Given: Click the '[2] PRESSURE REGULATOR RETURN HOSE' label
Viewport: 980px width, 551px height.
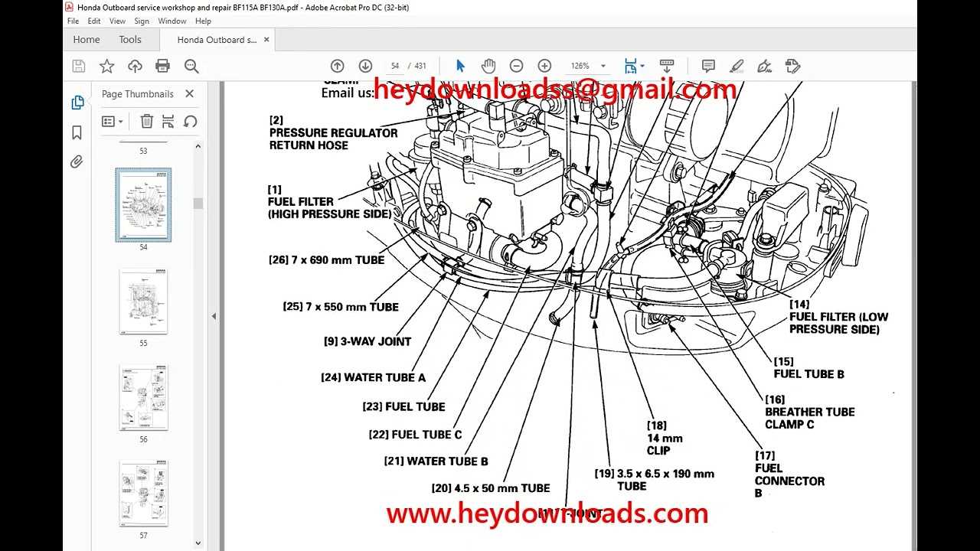Looking at the screenshot, I should click(333, 132).
